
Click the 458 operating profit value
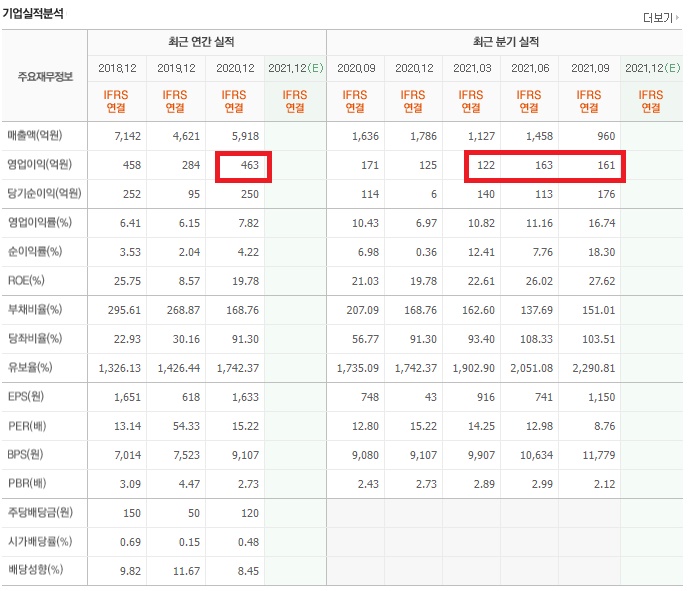(132, 165)
